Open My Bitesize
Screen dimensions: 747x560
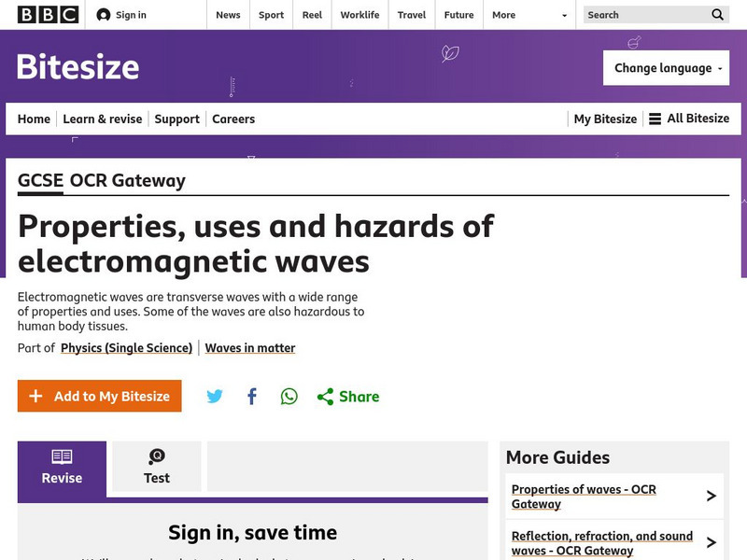605,119
